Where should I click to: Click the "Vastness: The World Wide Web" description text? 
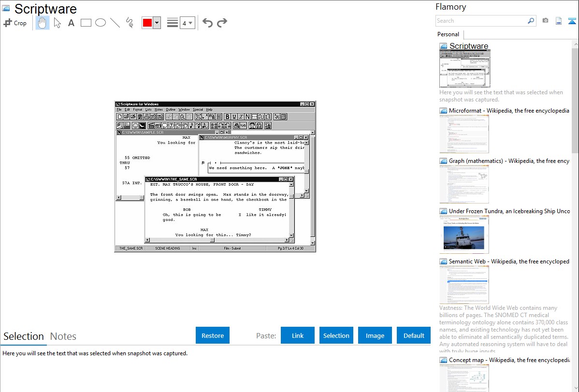pyautogui.click(x=504, y=329)
